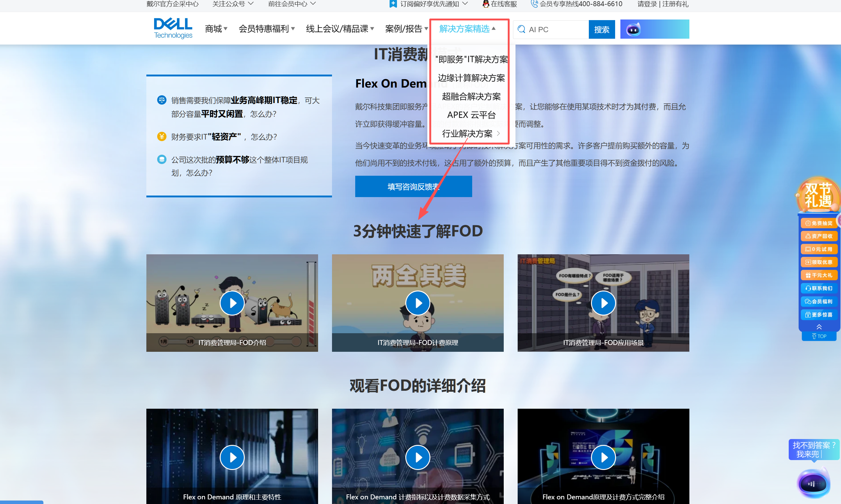
Task: Click the phone icon beside the 会员专享热线 number
Action: (x=534, y=4)
